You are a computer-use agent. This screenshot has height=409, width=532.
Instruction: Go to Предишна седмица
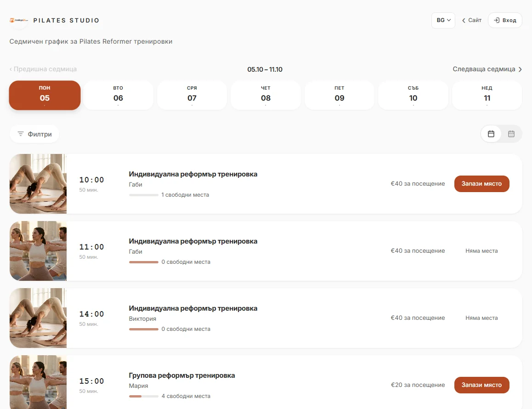43,69
